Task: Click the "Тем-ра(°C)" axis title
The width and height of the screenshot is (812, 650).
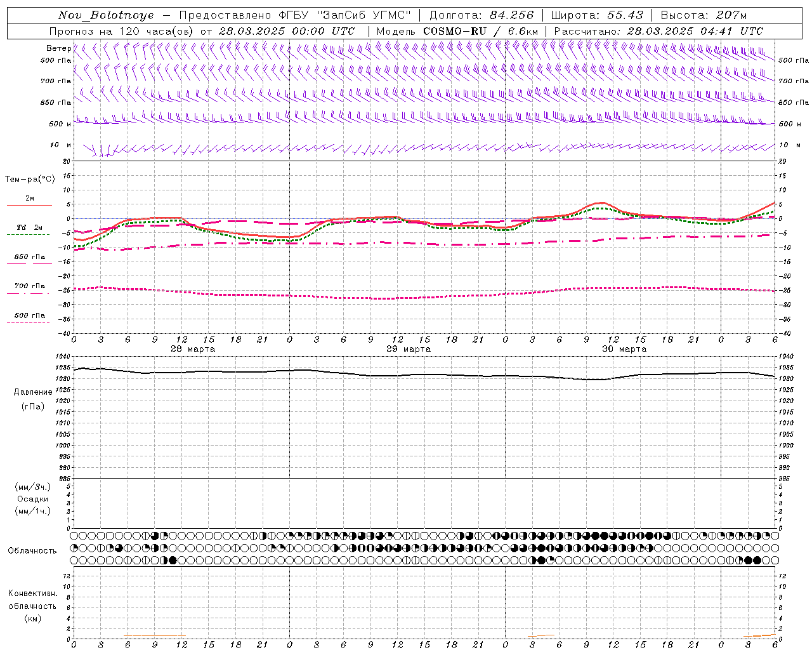Action: point(30,180)
